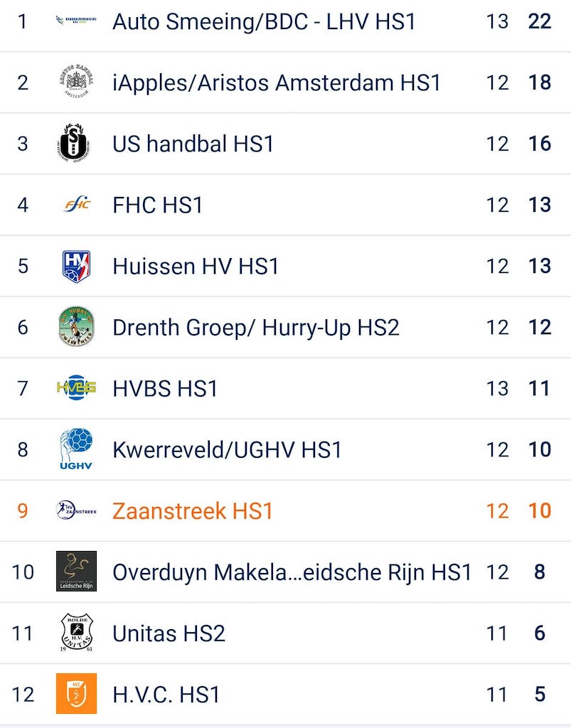Open the Hurry-Up round club badge
This screenshot has width=571, height=728.
pos(76,327)
